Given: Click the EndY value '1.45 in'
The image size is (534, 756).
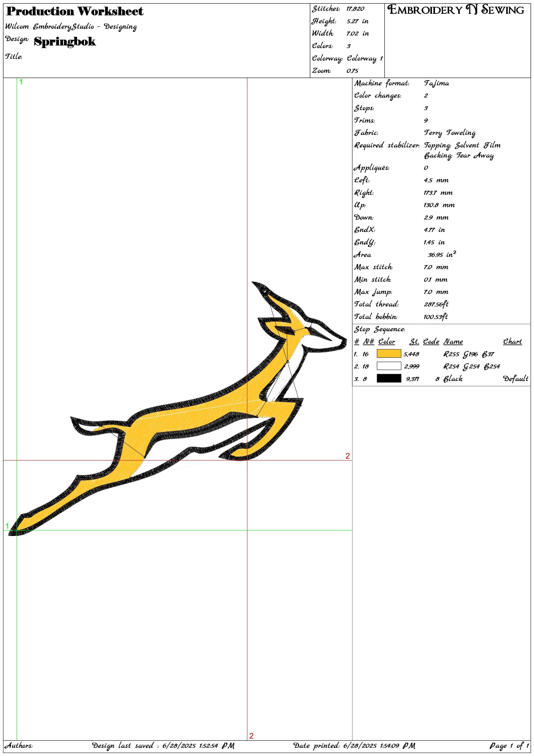Looking at the screenshot, I should tap(434, 242).
